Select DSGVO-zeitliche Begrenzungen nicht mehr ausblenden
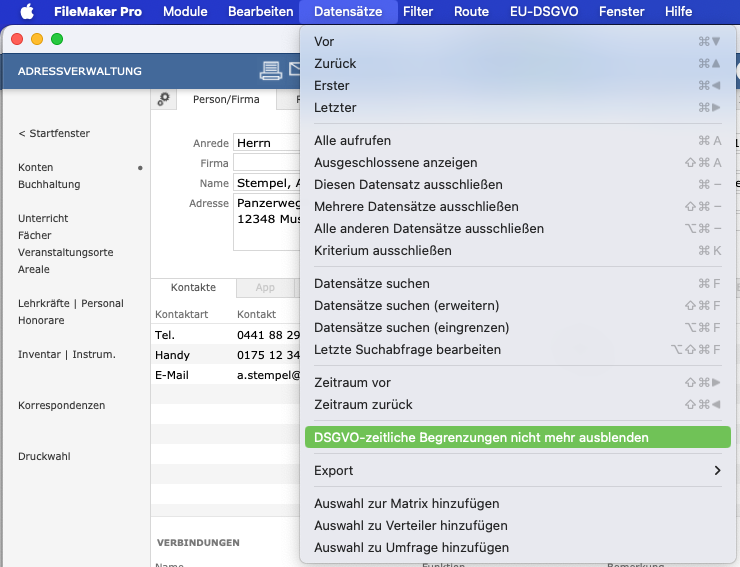This screenshot has height=567, width=740. pos(518,438)
